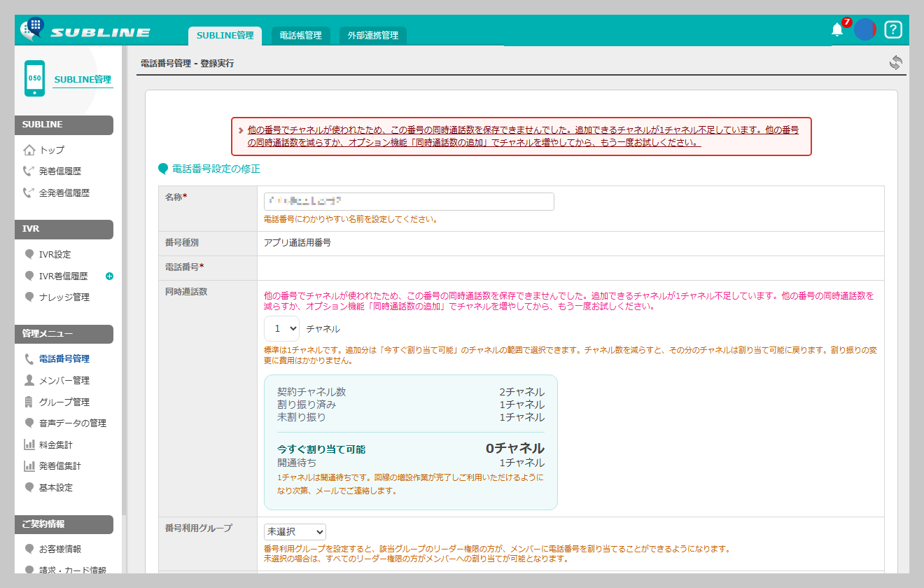Open ナレッジ管理 in the sidebar
Image resolution: width=924 pixels, height=588 pixels.
pyautogui.click(x=64, y=297)
